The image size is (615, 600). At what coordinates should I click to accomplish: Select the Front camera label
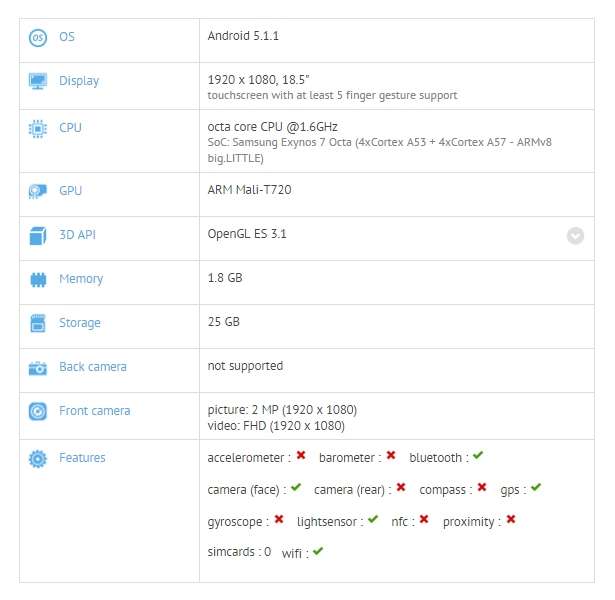(x=95, y=411)
